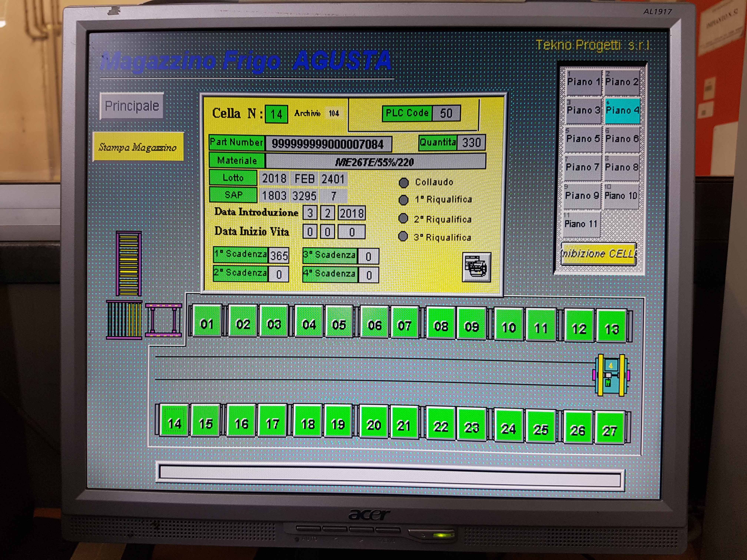Select storage cell 11
Image resolution: width=747 pixels, height=560 pixels.
tap(541, 325)
